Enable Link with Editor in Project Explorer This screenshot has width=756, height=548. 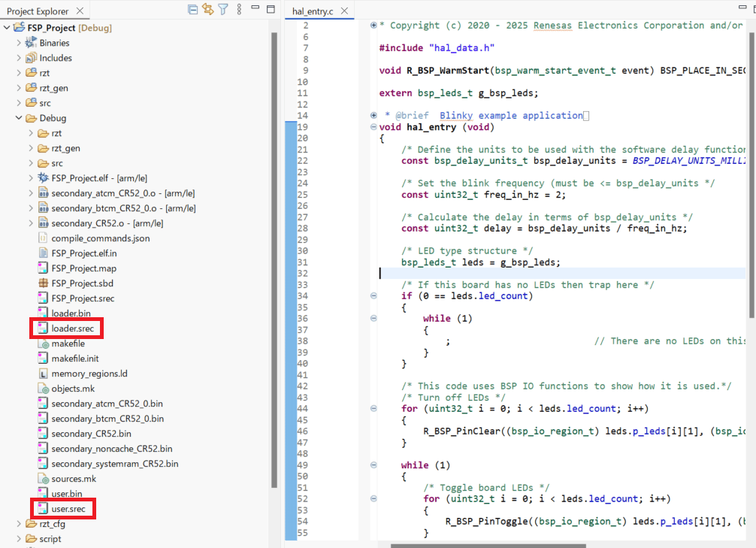tap(207, 8)
